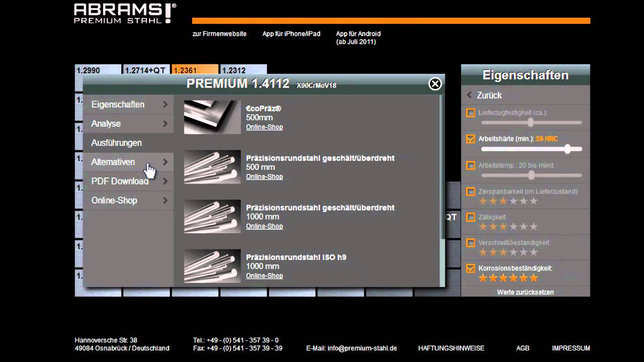The height and width of the screenshot is (362, 644).
Task: Expand the PDF Download entry chevron
Action: (165, 181)
